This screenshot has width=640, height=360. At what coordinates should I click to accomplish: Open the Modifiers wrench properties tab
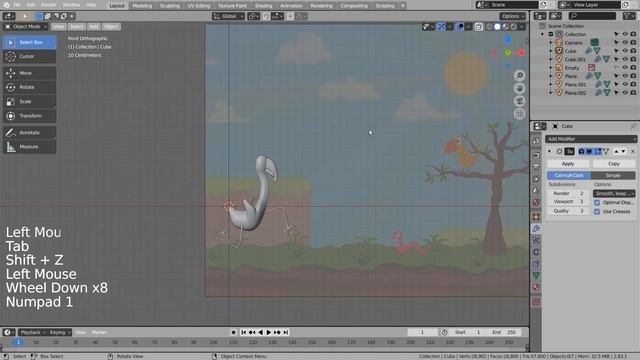536,229
